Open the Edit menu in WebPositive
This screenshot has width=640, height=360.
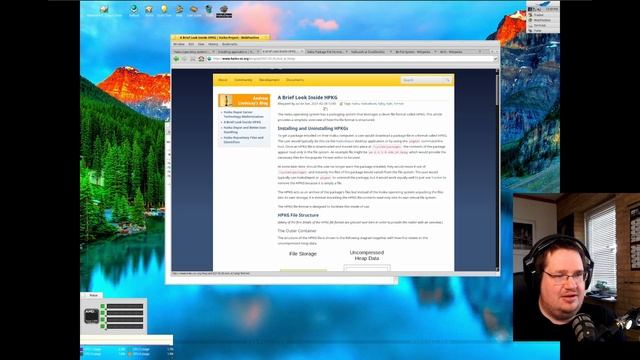coord(191,44)
